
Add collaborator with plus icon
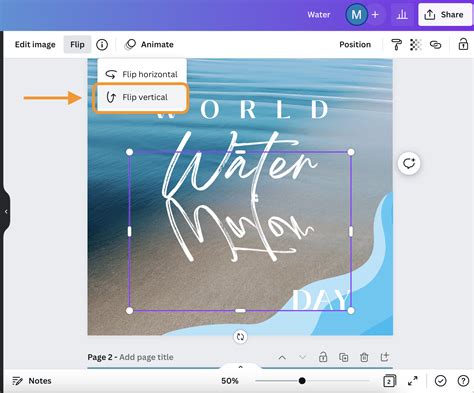click(x=375, y=15)
